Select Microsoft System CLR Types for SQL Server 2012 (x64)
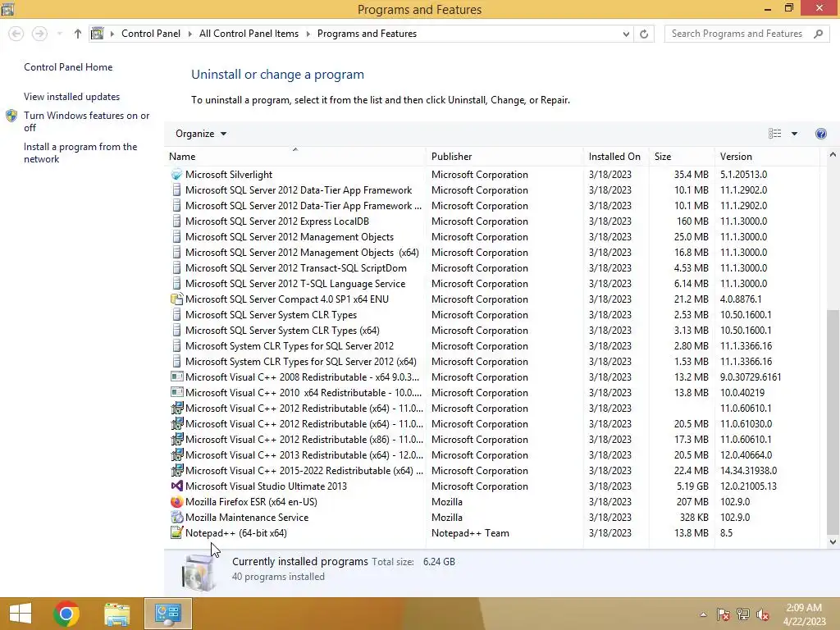The height and width of the screenshot is (630, 840). pyautogui.click(x=300, y=362)
